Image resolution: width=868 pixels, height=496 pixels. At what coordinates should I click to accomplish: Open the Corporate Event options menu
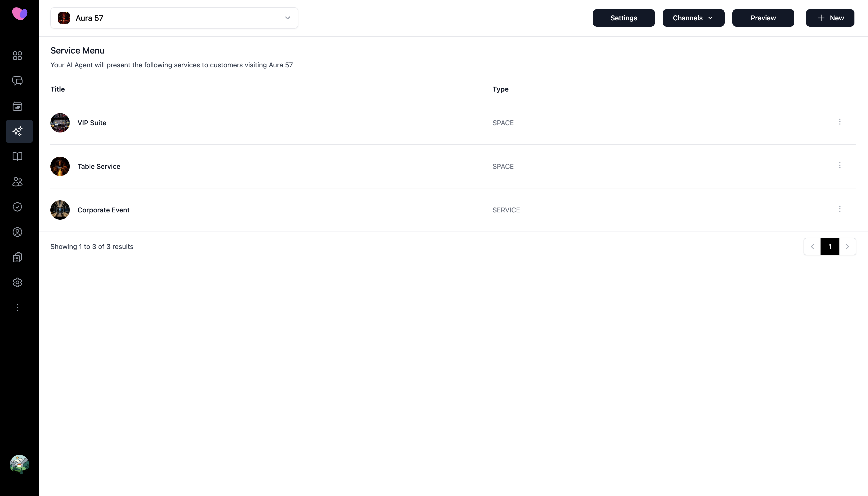pyautogui.click(x=840, y=209)
